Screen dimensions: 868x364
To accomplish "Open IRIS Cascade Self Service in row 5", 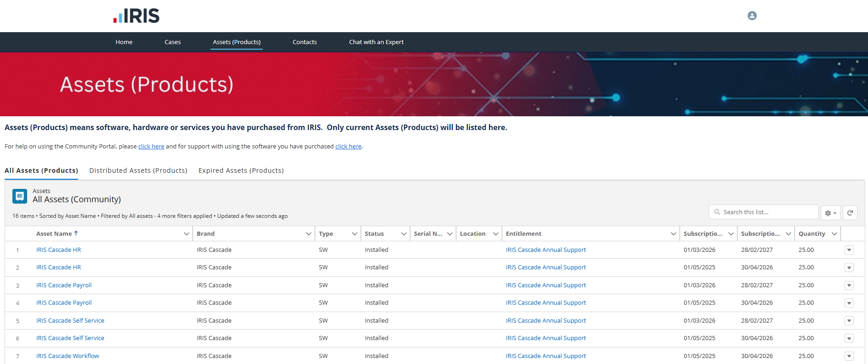I will 70,320.
